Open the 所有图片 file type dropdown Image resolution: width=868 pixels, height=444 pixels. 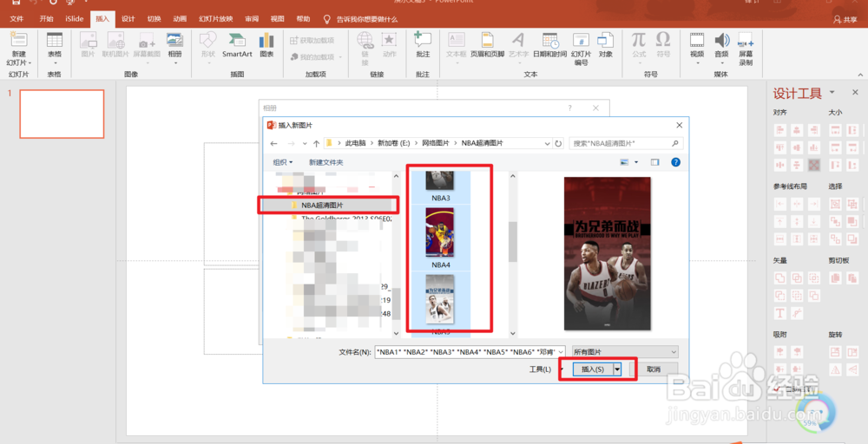click(626, 352)
